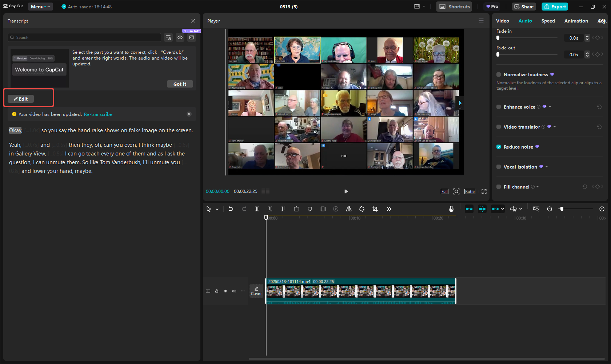Switch to the Speed tab
611x364 pixels.
[548, 21]
